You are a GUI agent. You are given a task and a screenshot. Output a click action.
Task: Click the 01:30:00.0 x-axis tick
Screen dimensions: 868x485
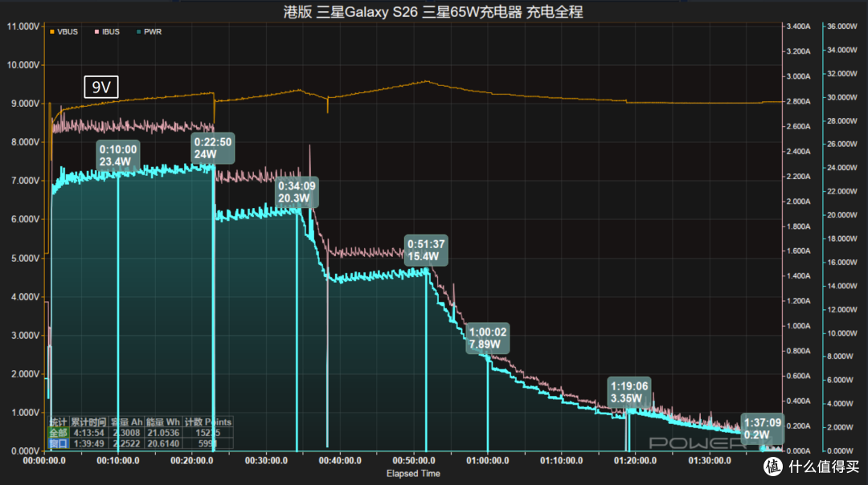(709, 461)
